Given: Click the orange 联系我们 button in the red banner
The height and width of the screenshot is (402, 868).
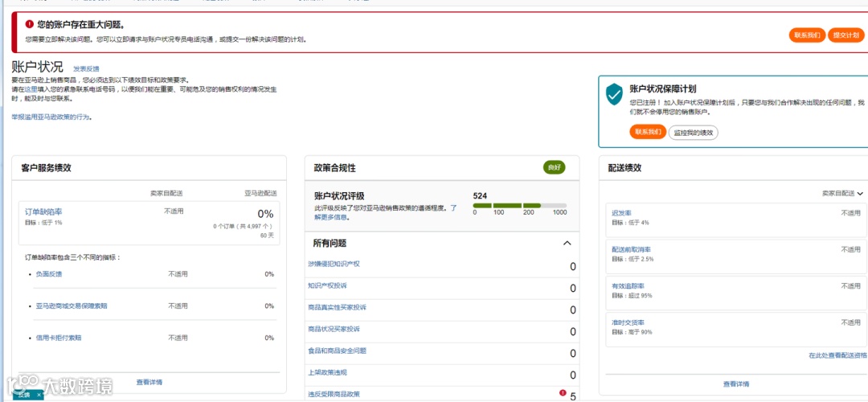Looking at the screenshot, I should pyautogui.click(x=807, y=35).
